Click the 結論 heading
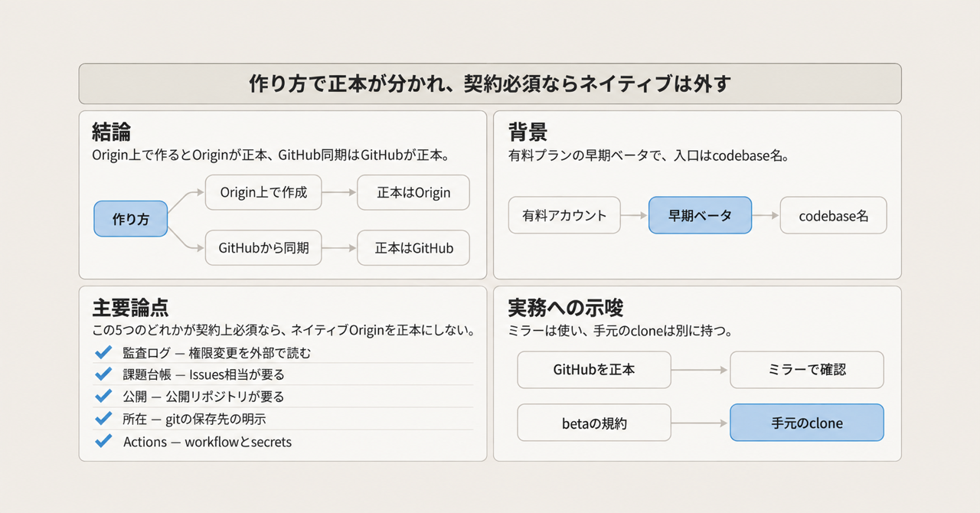The height and width of the screenshot is (513, 980). [111, 132]
